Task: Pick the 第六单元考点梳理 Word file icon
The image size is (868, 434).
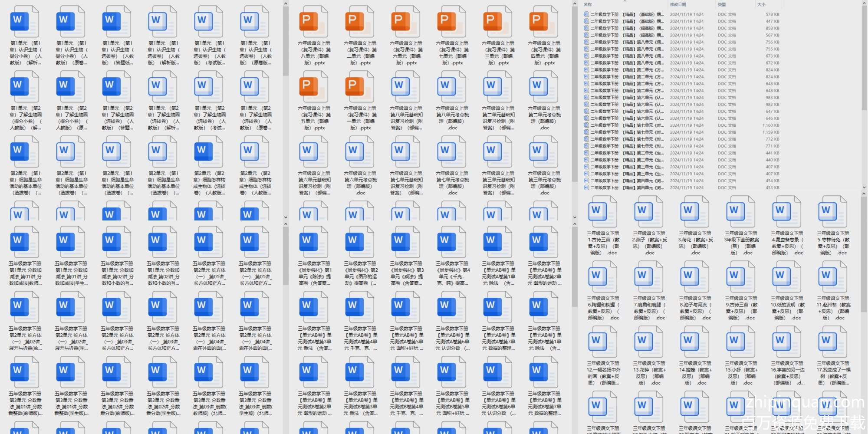Action: (360, 151)
